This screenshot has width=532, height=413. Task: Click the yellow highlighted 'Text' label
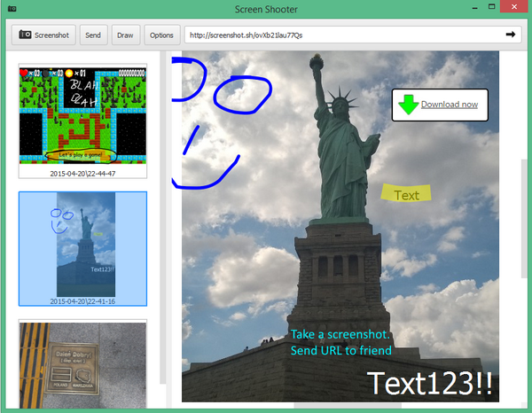click(406, 193)
